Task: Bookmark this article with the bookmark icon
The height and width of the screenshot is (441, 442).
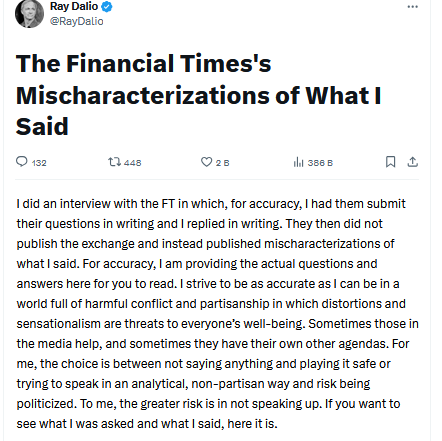Action: (390, 162)
